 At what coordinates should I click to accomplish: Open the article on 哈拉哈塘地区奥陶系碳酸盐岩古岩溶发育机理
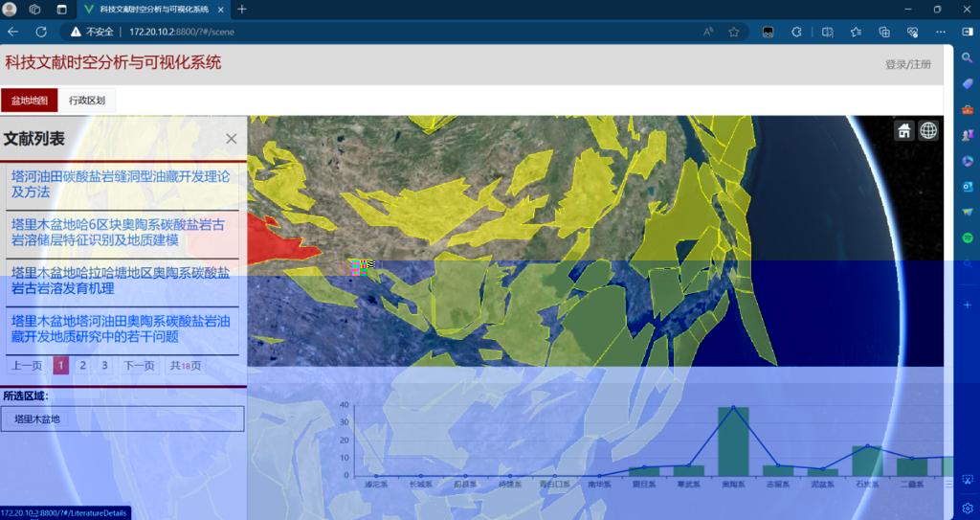[121, 281]
